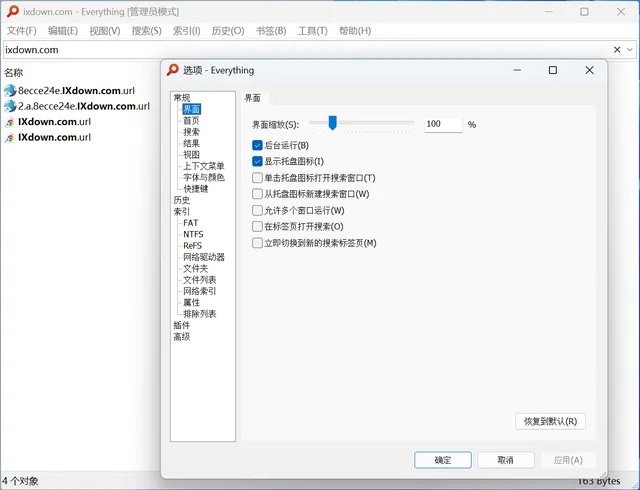Open the 索引(I) menu

point(187,31)
